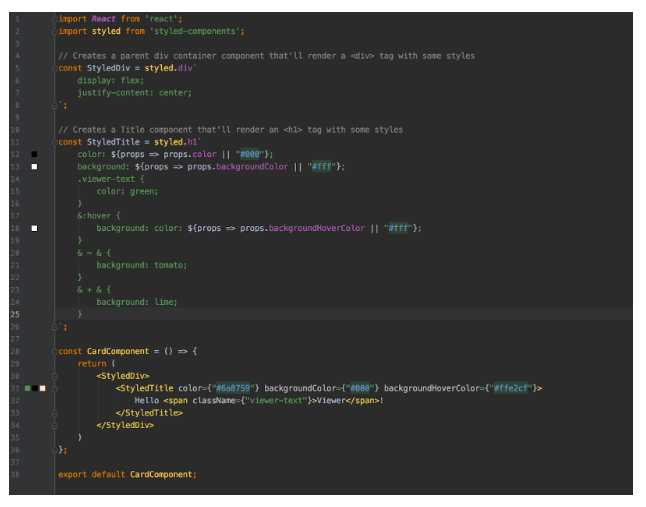The image size is (646, 507).
Task: Click the "#6a8759" color string
Action: (233, 388)
